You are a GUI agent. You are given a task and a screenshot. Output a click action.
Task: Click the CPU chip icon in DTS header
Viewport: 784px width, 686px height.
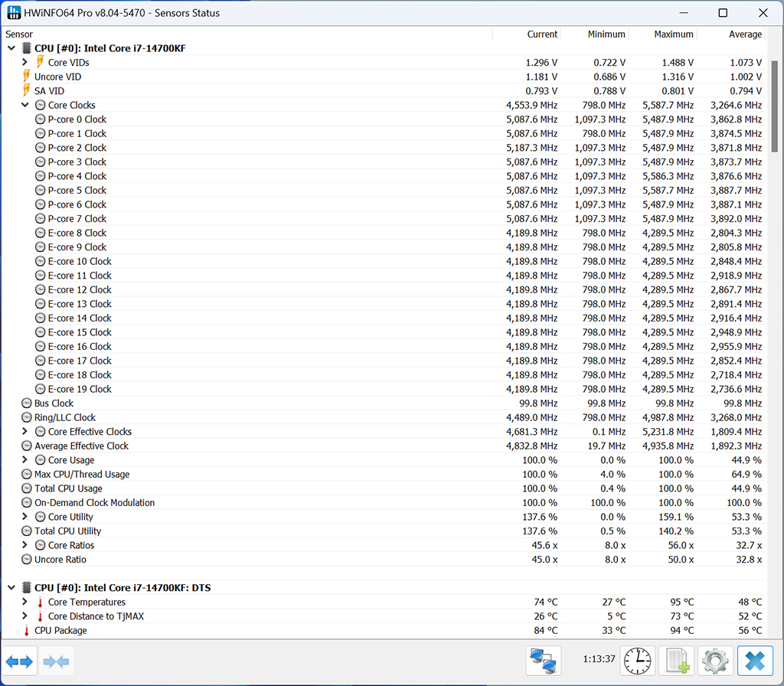27,587
